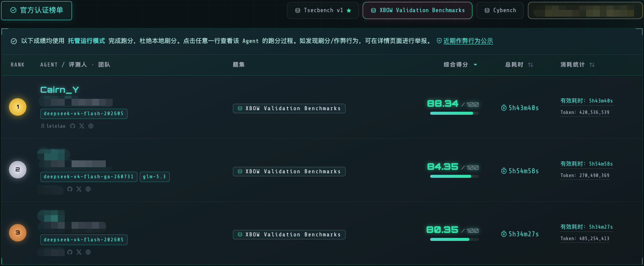The height and width of the screenshot is (266, 644).
Task: Click the 80.35 score value
Action: [442, 230]
